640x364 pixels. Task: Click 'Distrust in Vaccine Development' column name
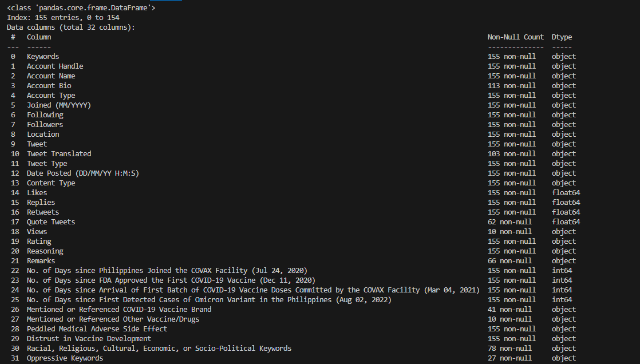pos(89,339)
